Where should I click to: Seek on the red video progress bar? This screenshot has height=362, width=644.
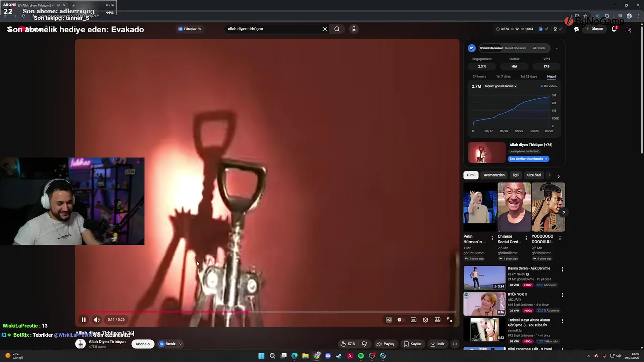pyautogui.click(x=268, y=312)
